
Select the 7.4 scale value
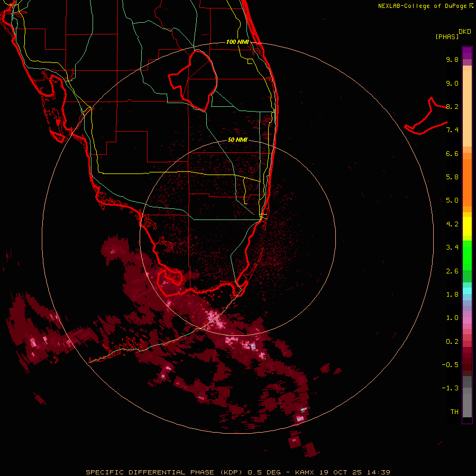point(452,130)
